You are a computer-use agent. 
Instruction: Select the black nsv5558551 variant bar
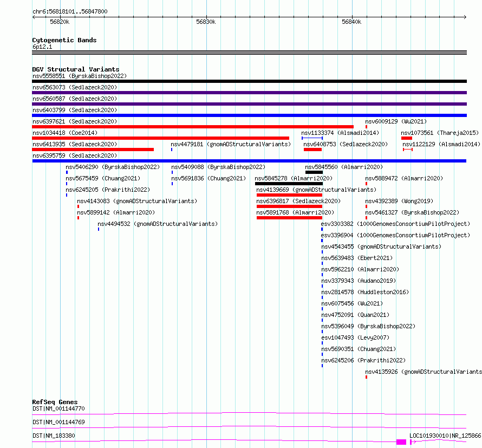249,81
